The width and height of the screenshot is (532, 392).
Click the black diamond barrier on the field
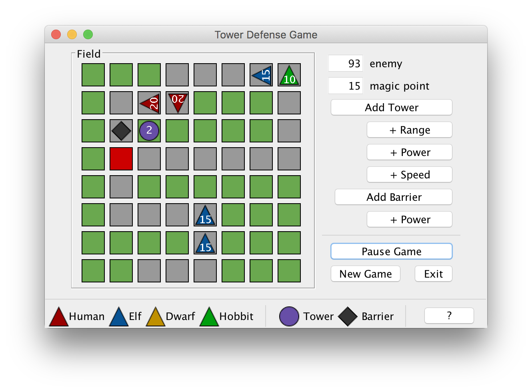[x=121, y=131]
